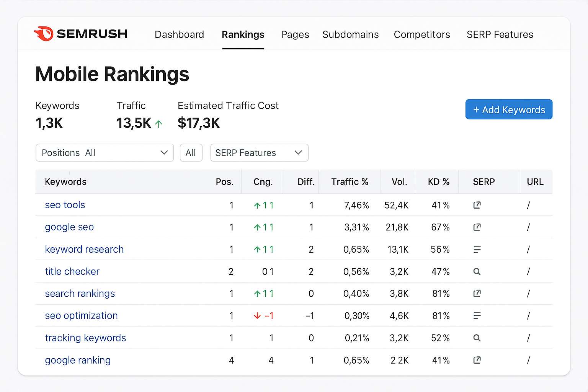Click 7,46% traffic value
The height and width of the screenshot is (392, 588).
[356, 206]
